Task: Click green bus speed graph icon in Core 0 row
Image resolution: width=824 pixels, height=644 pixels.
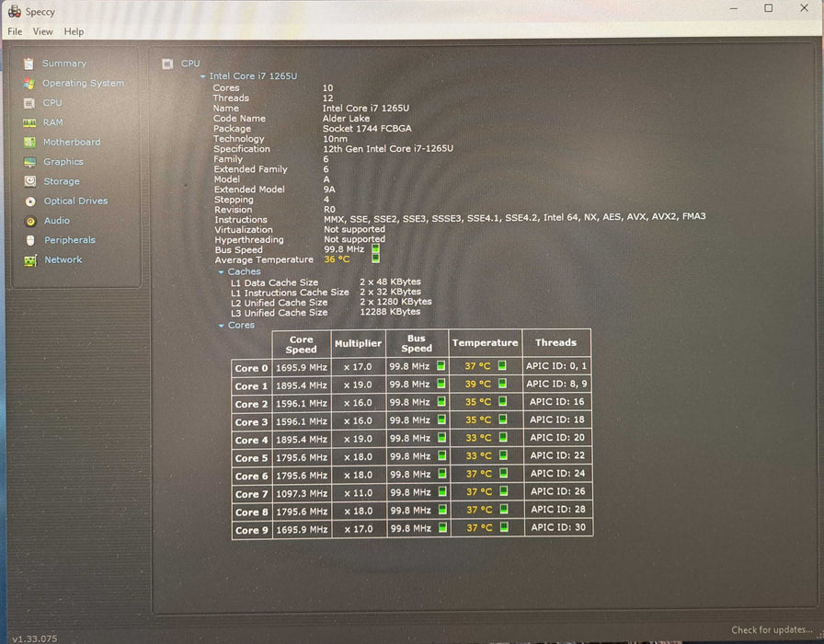Action: [x=441, y=365]
